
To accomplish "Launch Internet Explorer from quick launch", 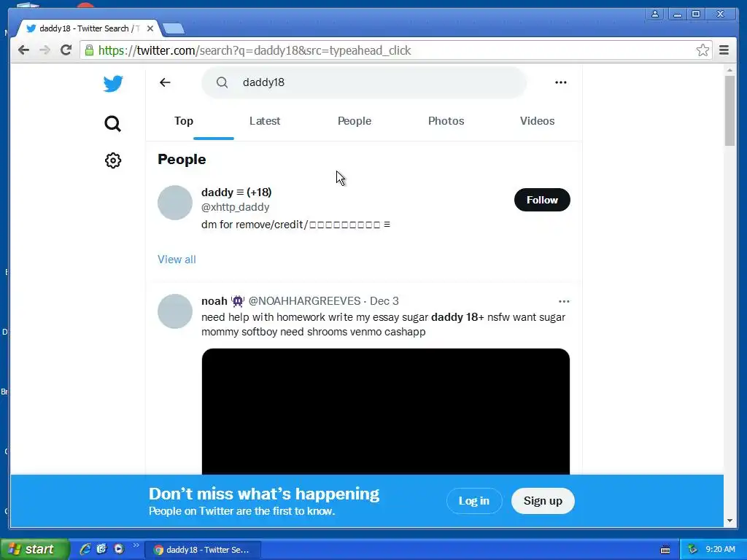I will tap(85, 549).
